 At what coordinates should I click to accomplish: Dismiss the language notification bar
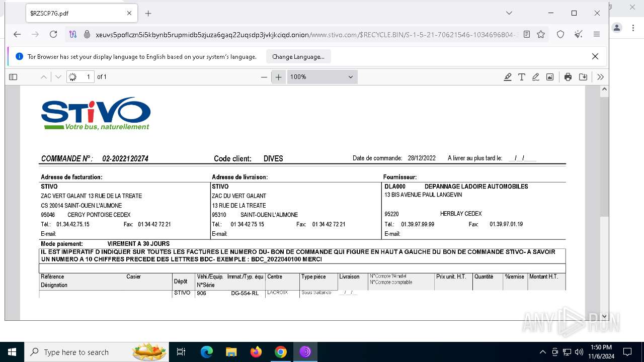click(595, 56)
